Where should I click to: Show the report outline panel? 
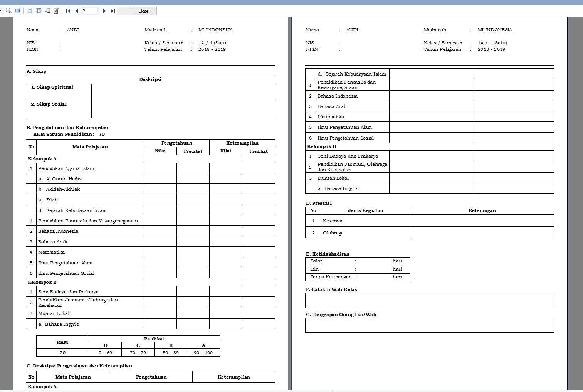30,11
